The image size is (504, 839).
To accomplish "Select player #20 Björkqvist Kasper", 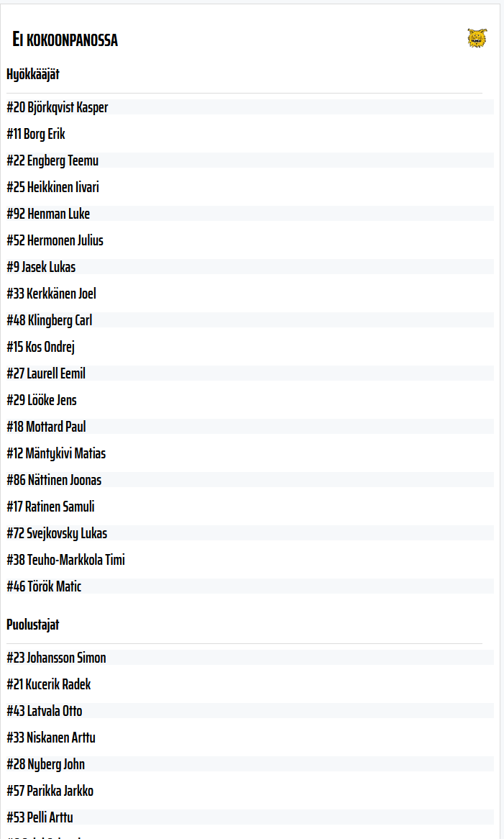I will (x=58, y=107).
